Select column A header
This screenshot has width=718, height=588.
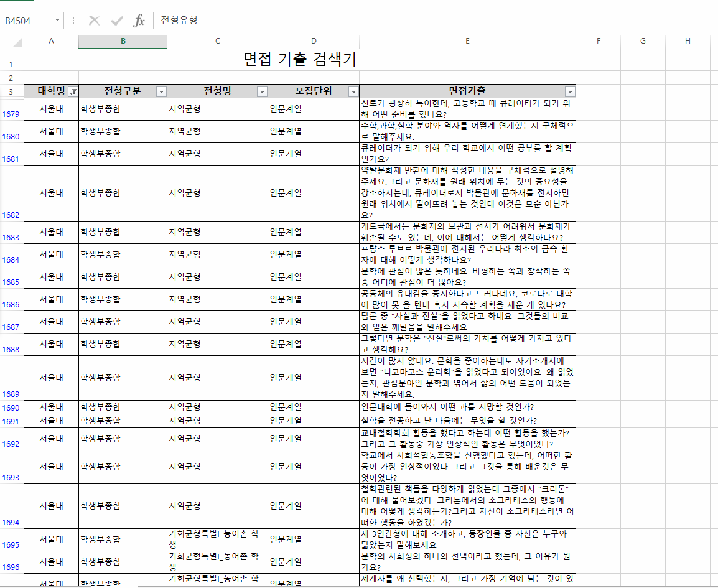(51, 41)
